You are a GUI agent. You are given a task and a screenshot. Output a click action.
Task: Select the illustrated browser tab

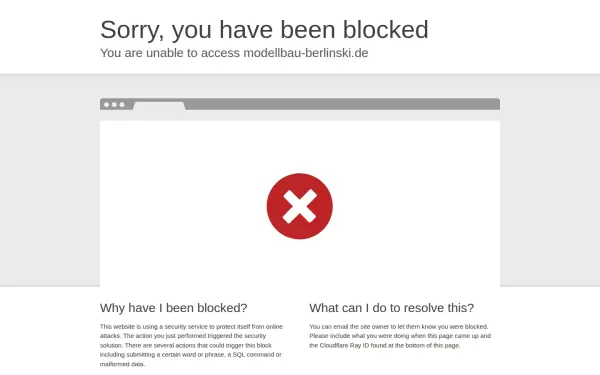pyautogui.click(x=159, y=106)
